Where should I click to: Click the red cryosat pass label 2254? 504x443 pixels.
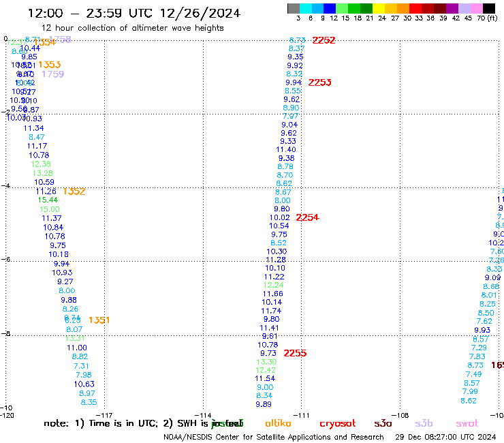pos(307,217)
